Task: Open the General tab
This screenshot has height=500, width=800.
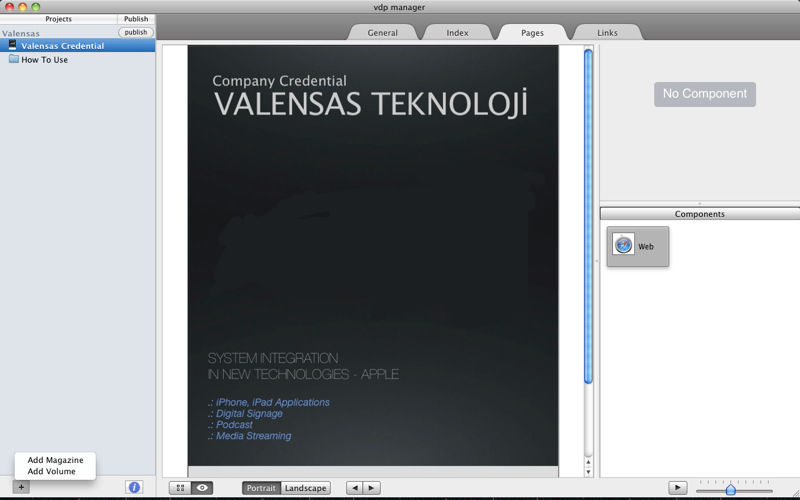Action: [x=382, y=32]
